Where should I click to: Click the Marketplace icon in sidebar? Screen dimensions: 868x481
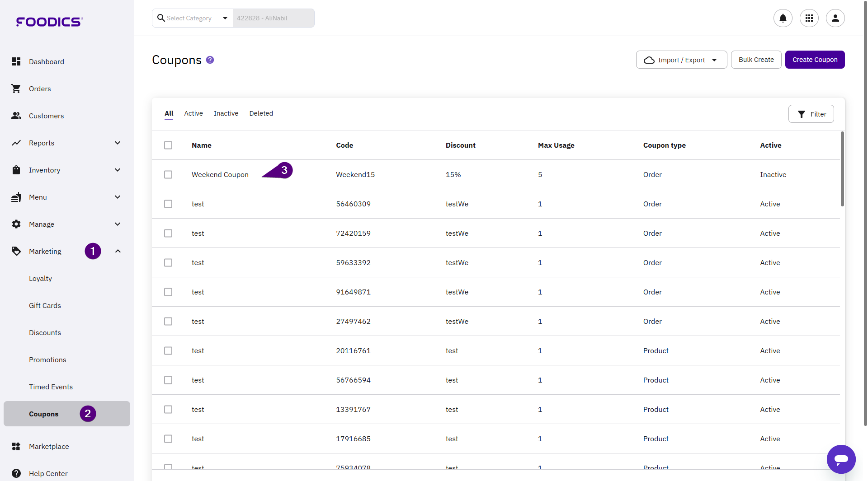coord(16,446)
